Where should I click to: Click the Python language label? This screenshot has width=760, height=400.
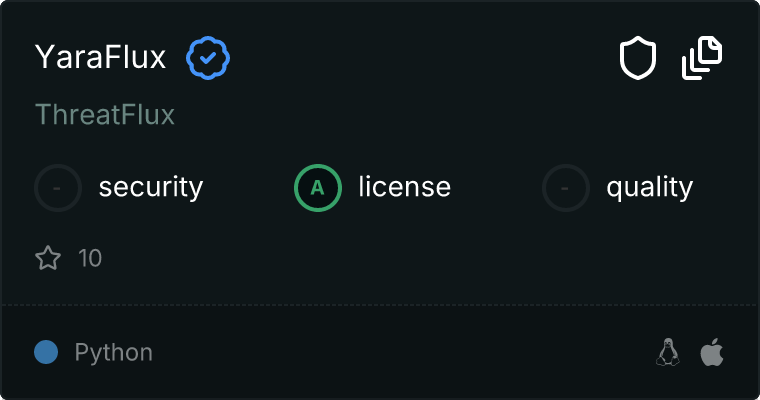(114, 352)
